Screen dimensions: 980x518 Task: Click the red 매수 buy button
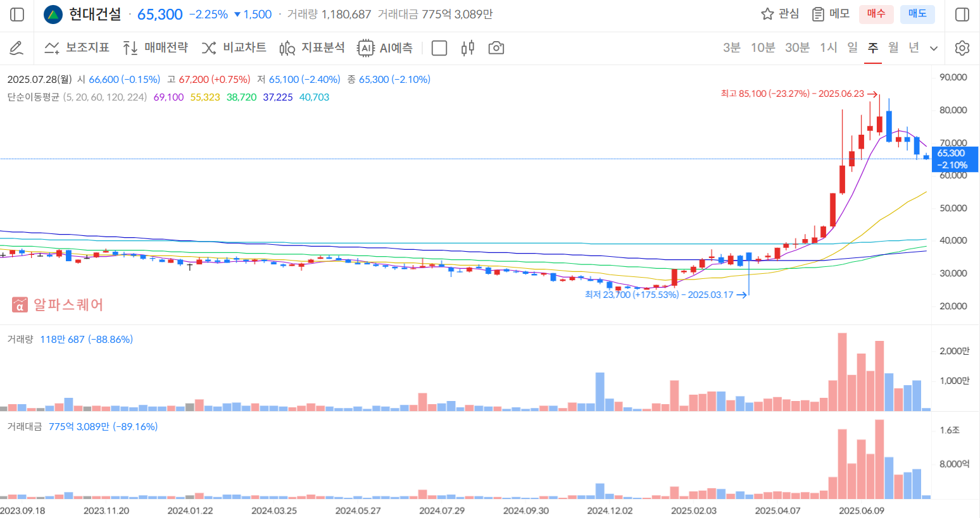pos(876,14)
